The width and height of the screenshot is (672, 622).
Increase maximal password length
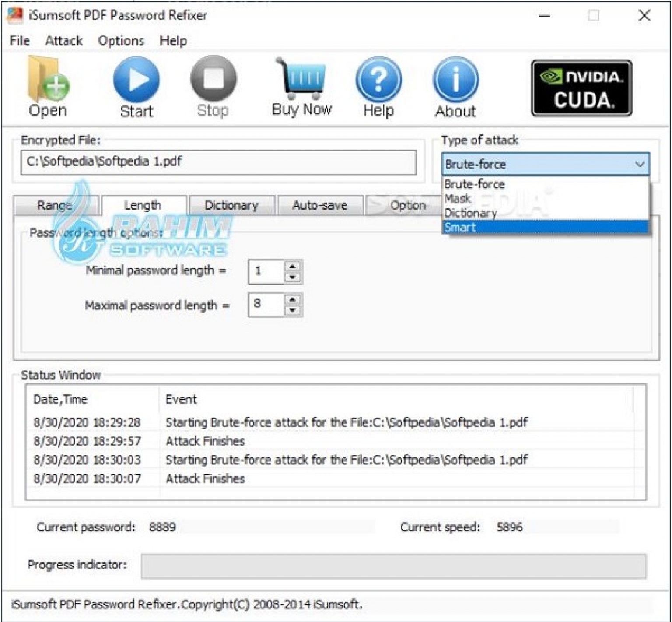tap(293, 299)
